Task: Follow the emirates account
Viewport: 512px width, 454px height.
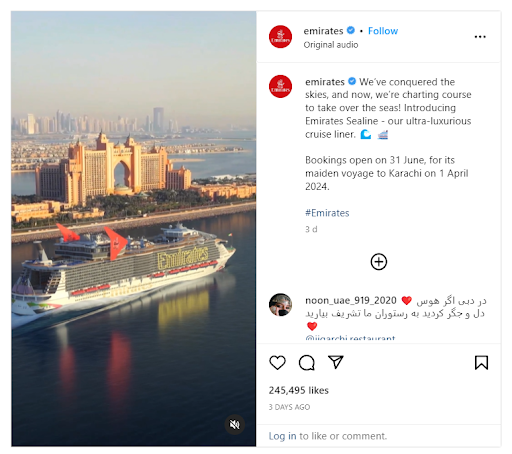Action: pos(383,31)
